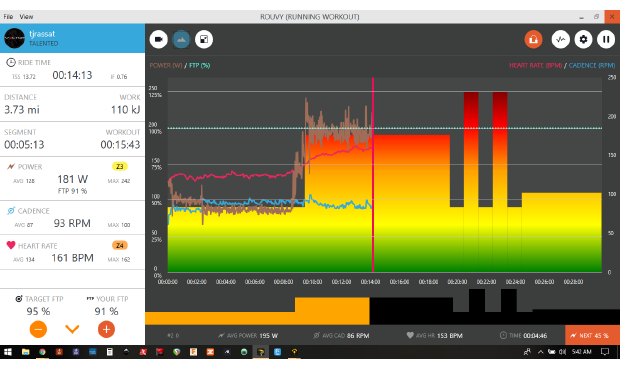Pause the workout with the pause button
The image size is (620, 370).
coord(606,39)
